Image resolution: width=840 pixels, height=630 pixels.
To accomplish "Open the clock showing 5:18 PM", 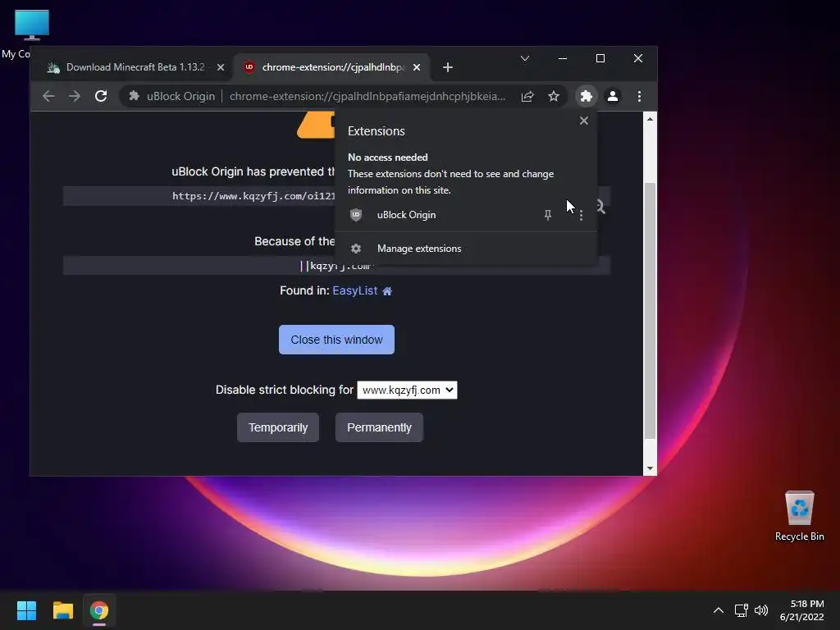I will 802,610.
